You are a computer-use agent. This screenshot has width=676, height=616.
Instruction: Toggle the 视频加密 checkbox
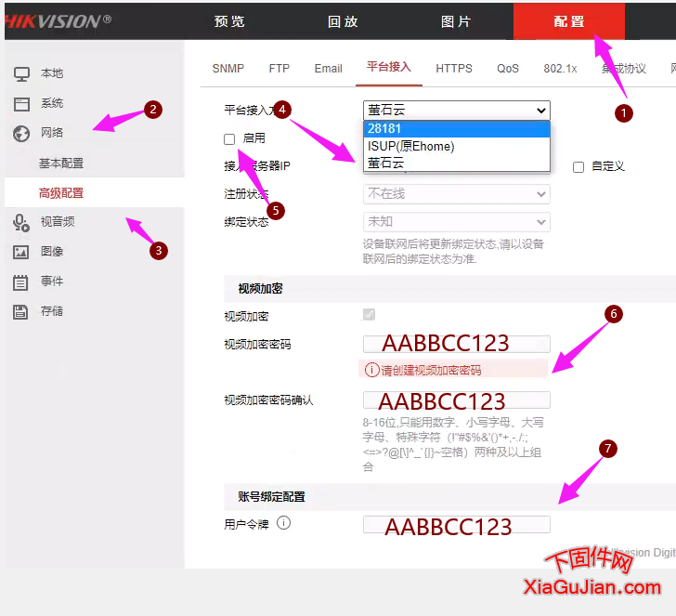[369, 314]
